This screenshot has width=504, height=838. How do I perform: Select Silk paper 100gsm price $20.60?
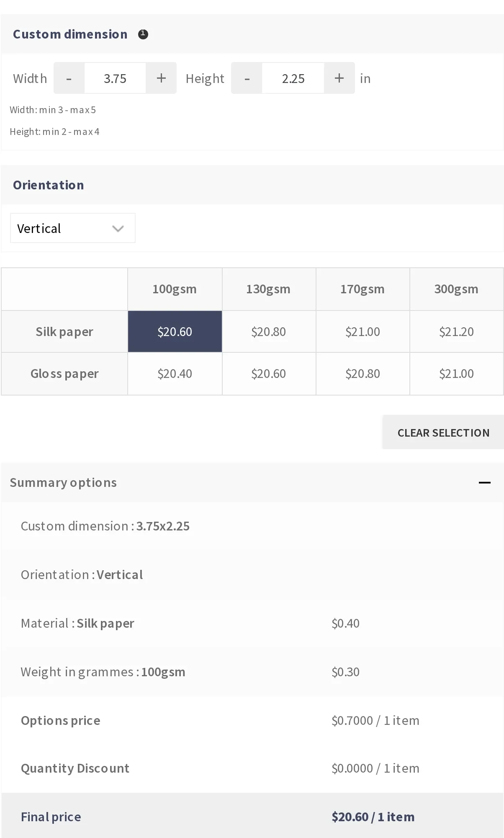(x=175, y=331)
